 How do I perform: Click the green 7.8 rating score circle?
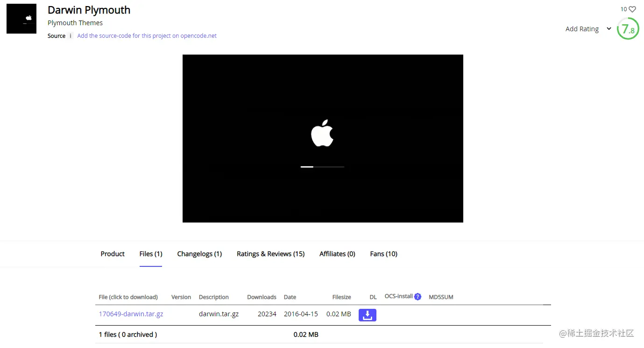click(628, 28)
